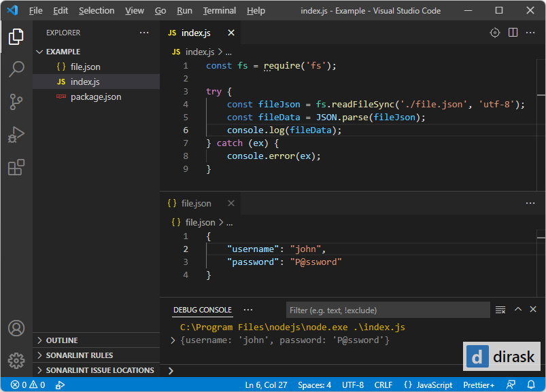Open the Manage gear menu

click(16, 361)
